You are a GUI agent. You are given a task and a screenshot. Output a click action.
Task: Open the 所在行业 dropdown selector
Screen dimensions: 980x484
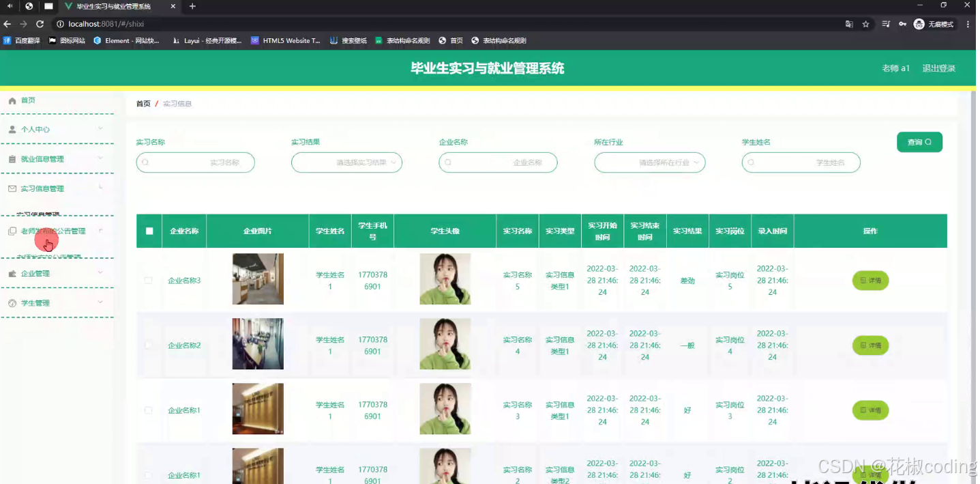click(x=649, y=162)
